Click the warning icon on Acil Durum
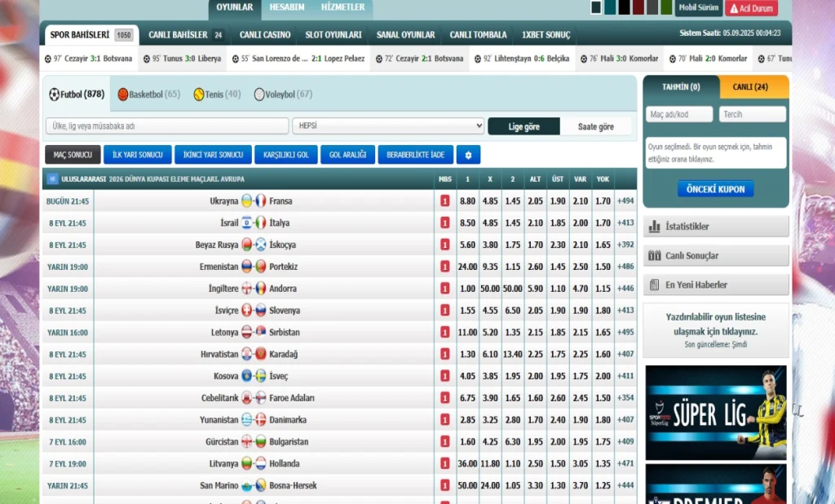835x504 pixels. pyautogui.click(x=734, y=8)
